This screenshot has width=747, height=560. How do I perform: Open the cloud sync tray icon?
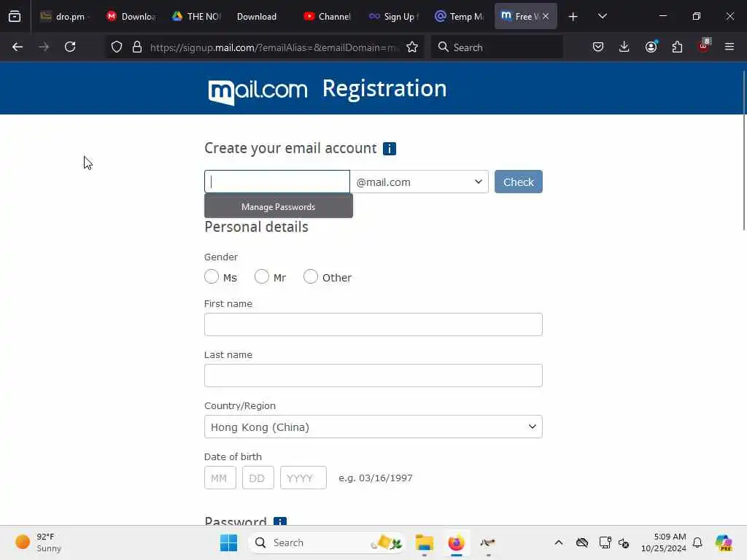[581, 542]
